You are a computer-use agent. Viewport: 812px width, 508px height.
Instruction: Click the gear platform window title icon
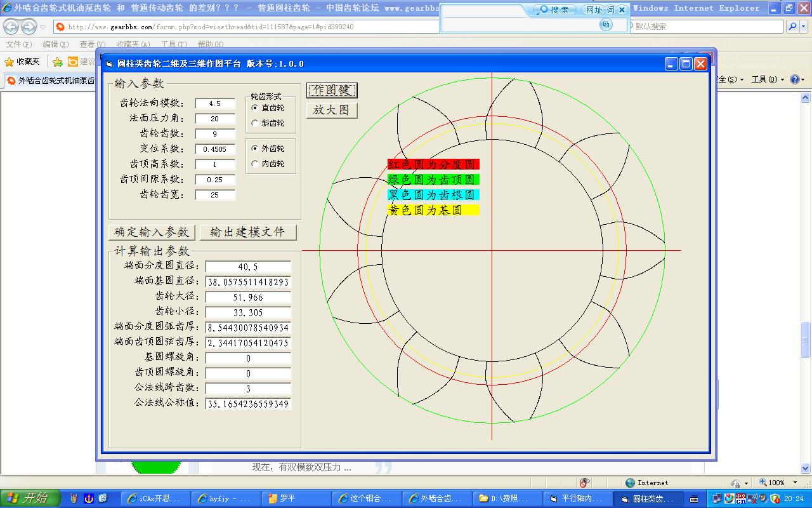coord(108,64)
